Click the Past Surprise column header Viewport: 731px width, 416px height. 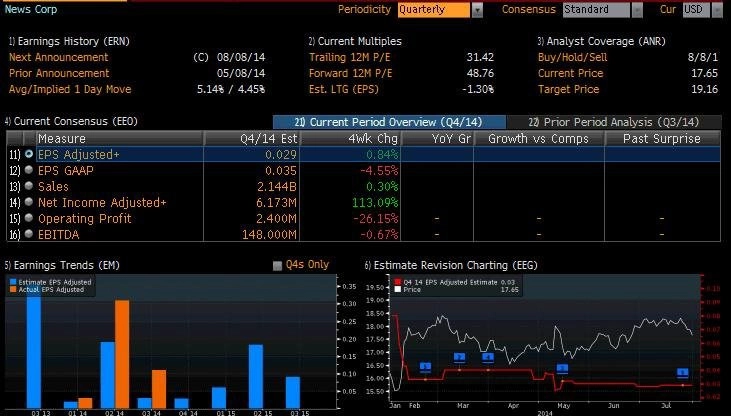(662, 139)
